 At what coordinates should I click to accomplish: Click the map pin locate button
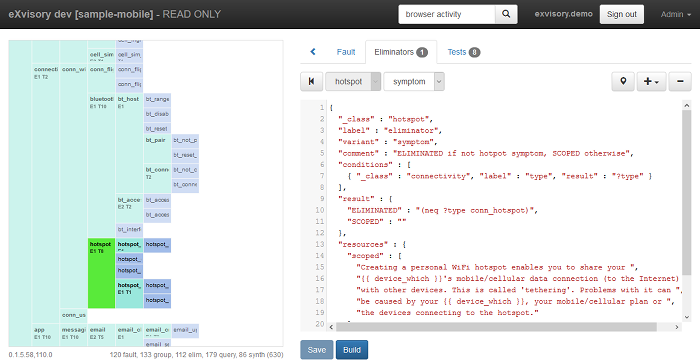coord(623,81)
